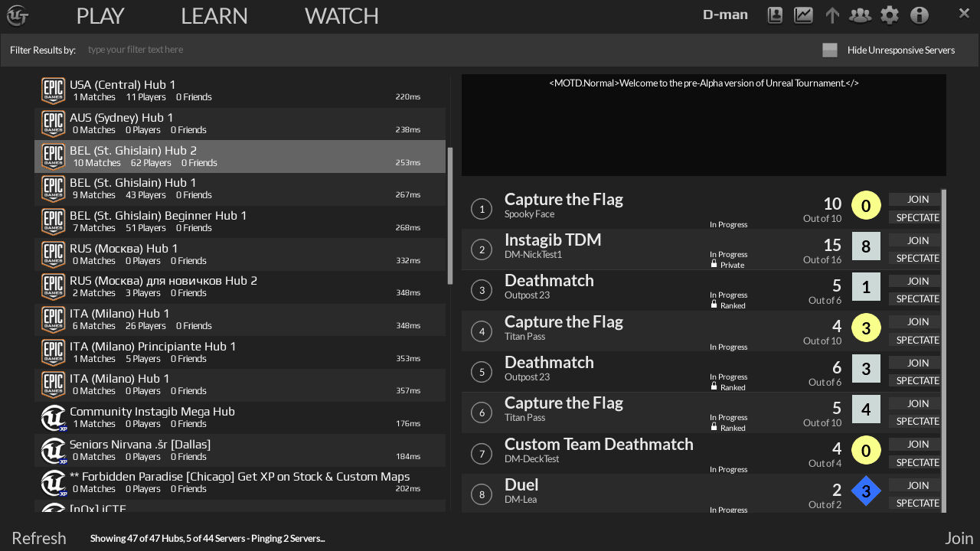The width and height of the screenshot is (980, 551).
Task: Toggle Hide Unresponsive Servers checkbox
Action: (x=830, y=50)
